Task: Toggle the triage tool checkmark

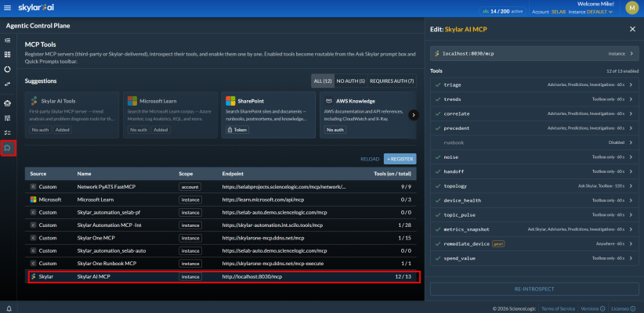Action: 437,85
